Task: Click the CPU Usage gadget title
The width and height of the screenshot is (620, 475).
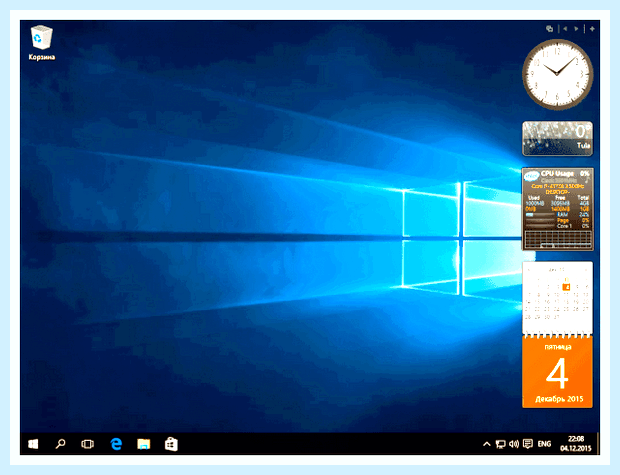Action: coord(557,174)
